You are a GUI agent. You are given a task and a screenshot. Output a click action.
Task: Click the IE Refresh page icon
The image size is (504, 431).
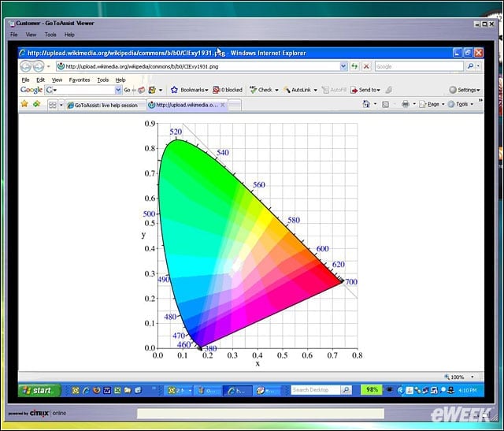coord(354,66)
